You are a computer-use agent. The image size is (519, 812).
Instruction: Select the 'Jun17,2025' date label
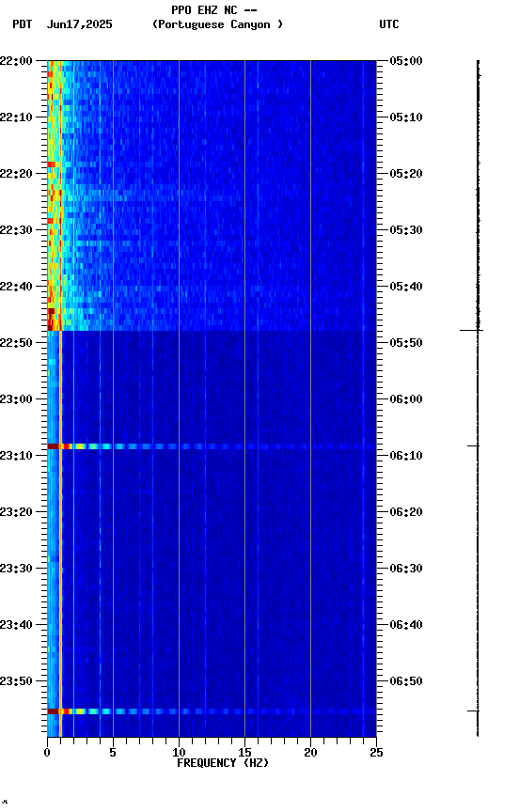point(79,24)
